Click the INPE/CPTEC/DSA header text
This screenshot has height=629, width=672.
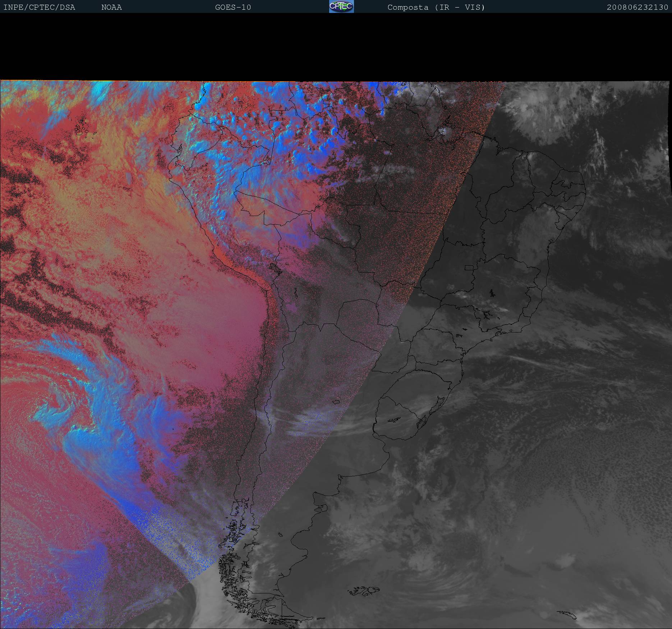click(39, 8)
